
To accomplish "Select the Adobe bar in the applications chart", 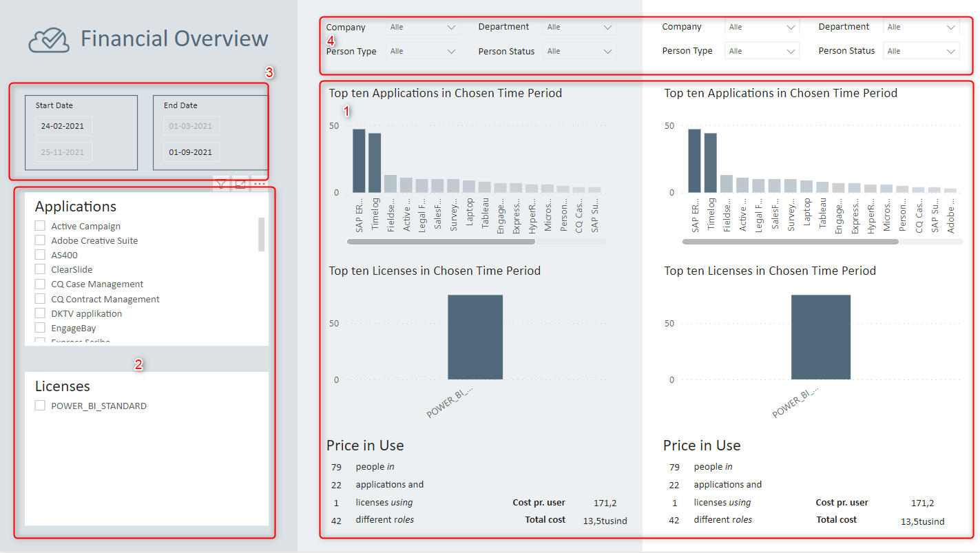I will (x=950, y=190).
